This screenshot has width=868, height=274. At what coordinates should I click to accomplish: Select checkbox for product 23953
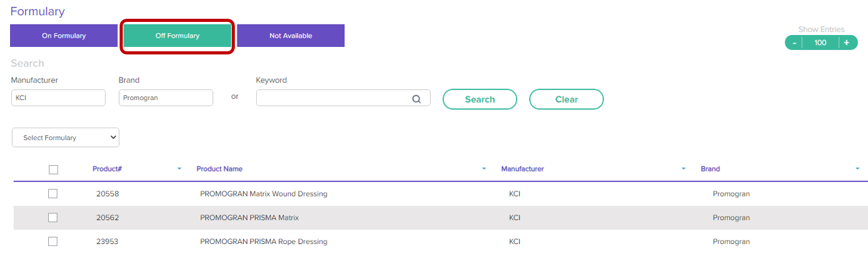[53, 241]
